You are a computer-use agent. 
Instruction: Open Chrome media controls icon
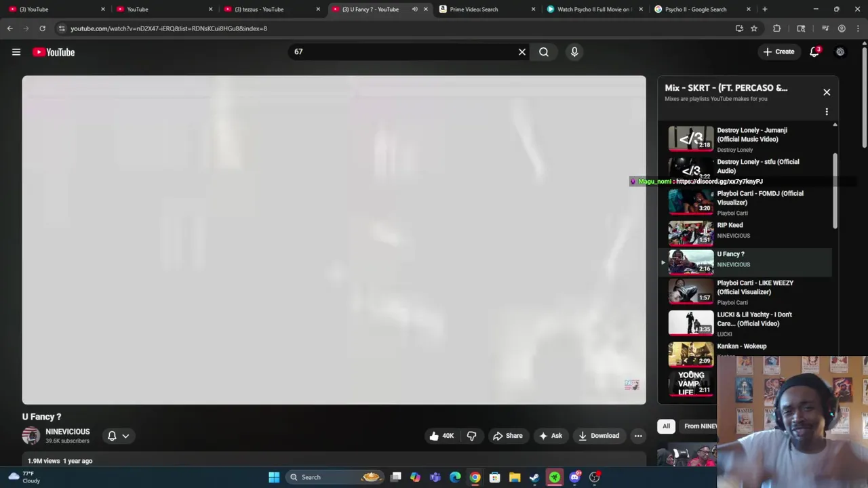(x=825, y=28)
